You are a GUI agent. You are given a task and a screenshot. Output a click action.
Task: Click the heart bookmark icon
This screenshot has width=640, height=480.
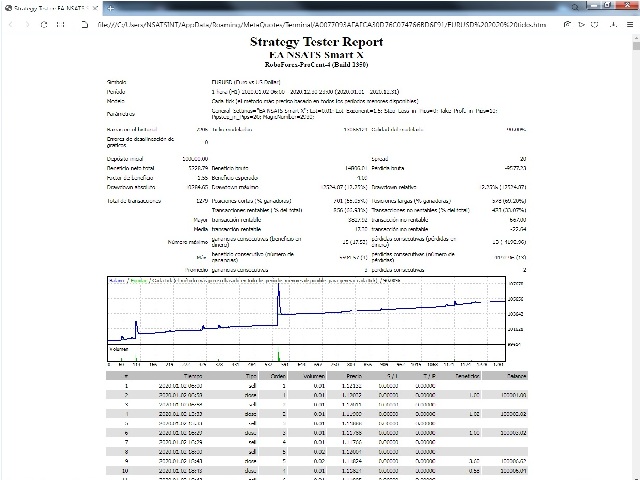tap(595, 24)
